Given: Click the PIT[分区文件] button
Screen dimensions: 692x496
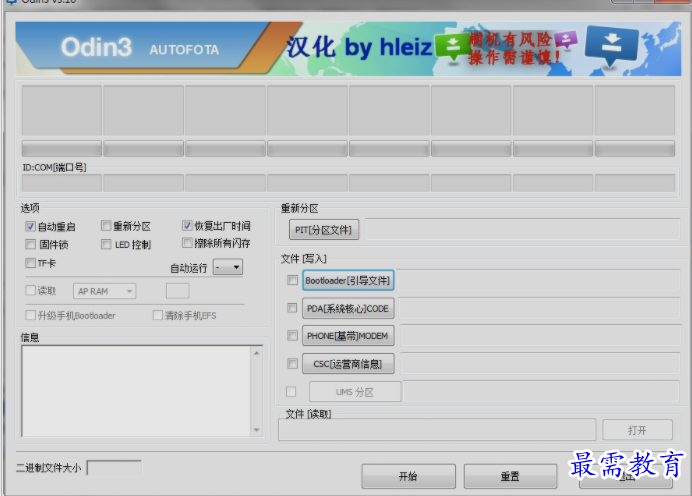Looking at the screenshot, I should 324,229.
